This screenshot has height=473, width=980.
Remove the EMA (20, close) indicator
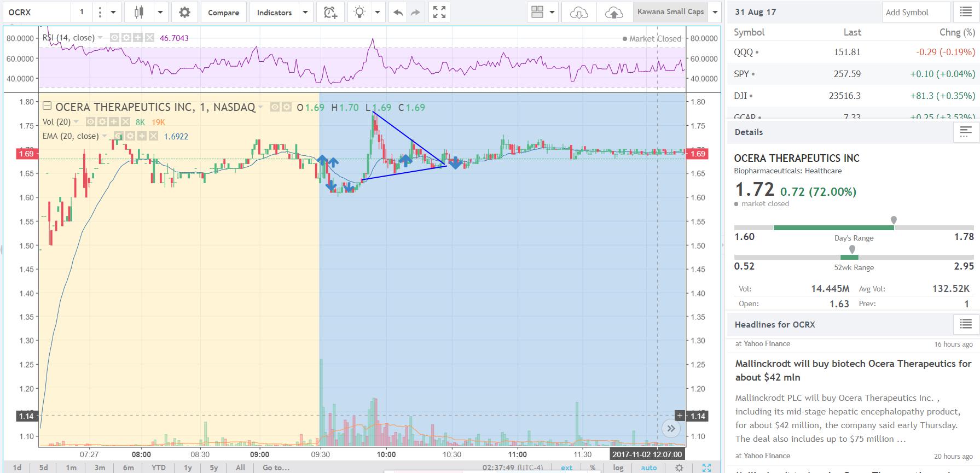click(153, 136)
